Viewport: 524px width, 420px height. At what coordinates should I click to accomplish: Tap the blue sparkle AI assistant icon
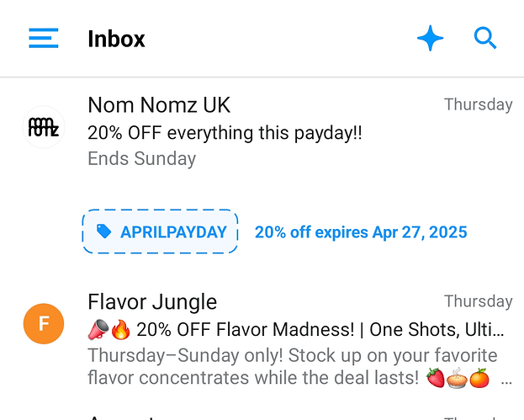click(430, 38)
